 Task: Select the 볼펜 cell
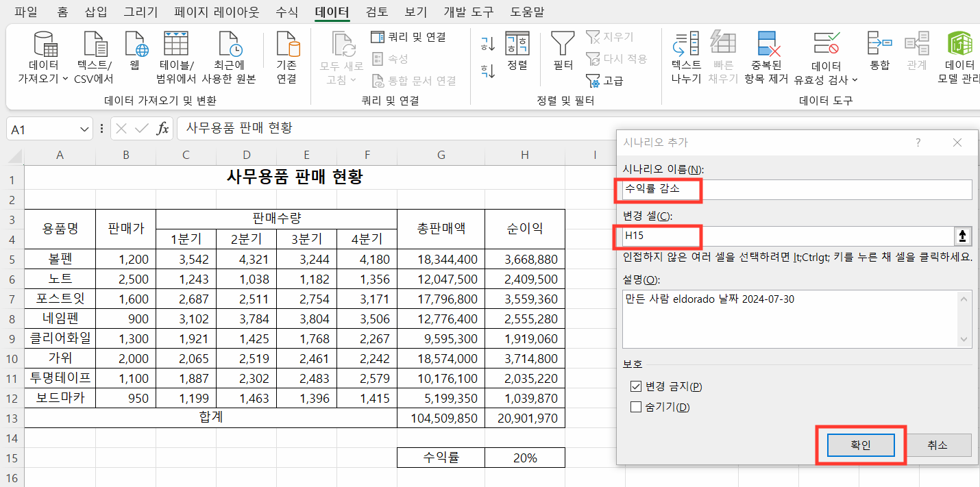point(60,260)
